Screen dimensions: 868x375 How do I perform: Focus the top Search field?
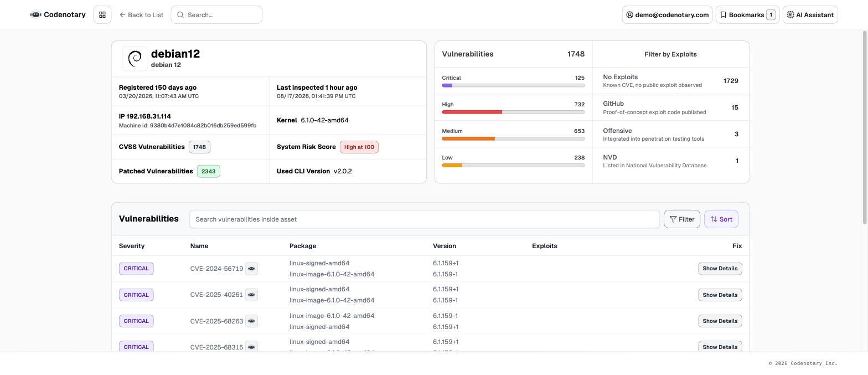216,15
